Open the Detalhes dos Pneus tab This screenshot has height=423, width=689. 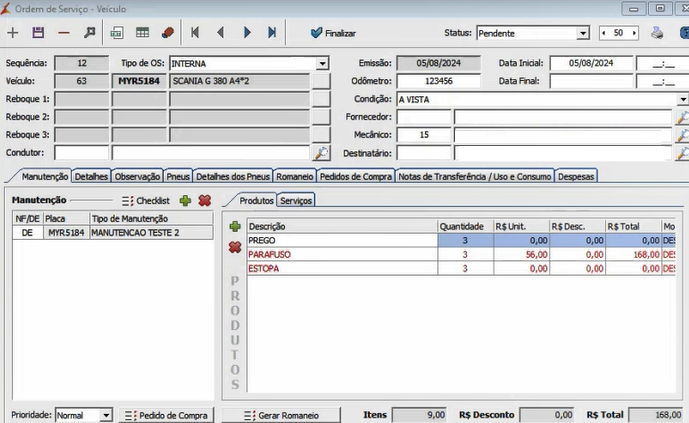(233, 177)
